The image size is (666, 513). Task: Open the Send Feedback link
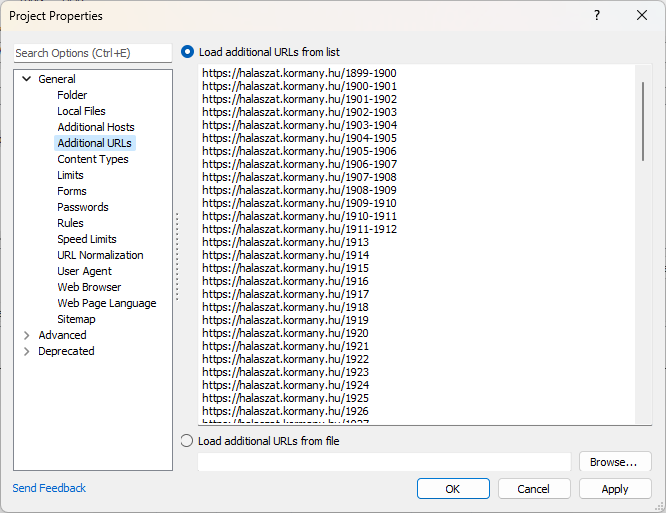tap(49, 488)
